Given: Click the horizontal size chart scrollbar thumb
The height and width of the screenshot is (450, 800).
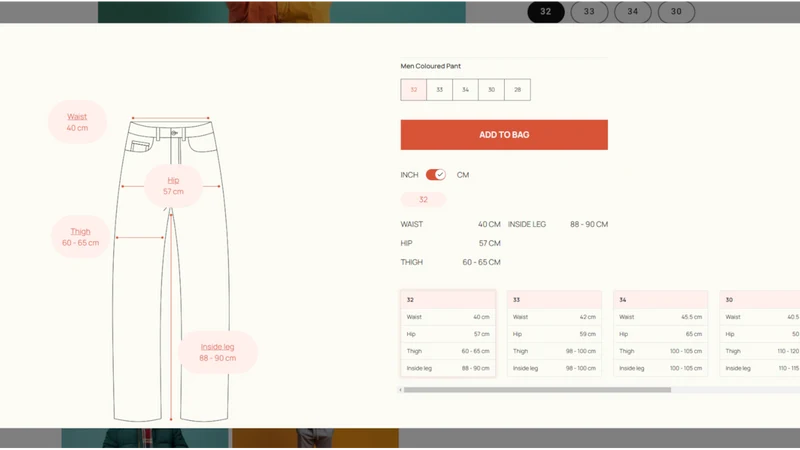Looking at the screenshot, I should [x=537, y=390].
